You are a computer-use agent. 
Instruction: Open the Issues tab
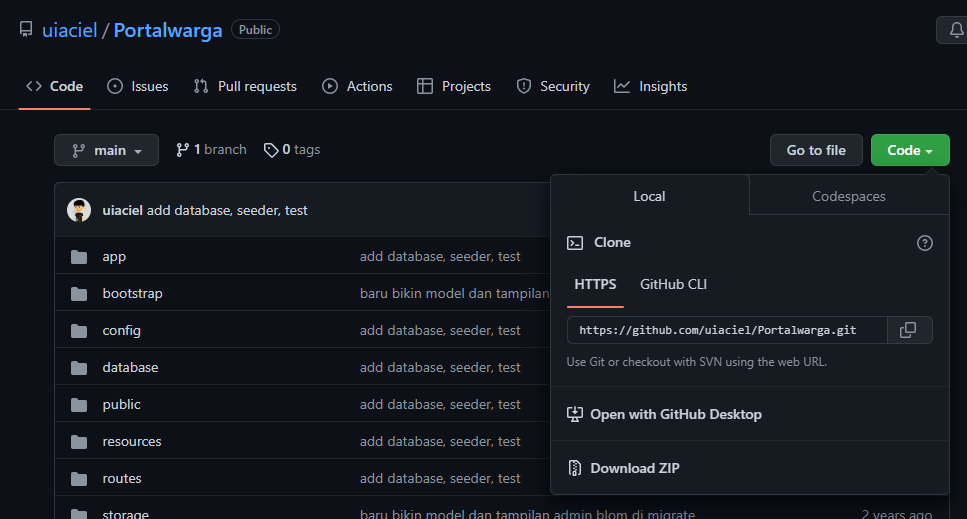(x=138, y=86)
